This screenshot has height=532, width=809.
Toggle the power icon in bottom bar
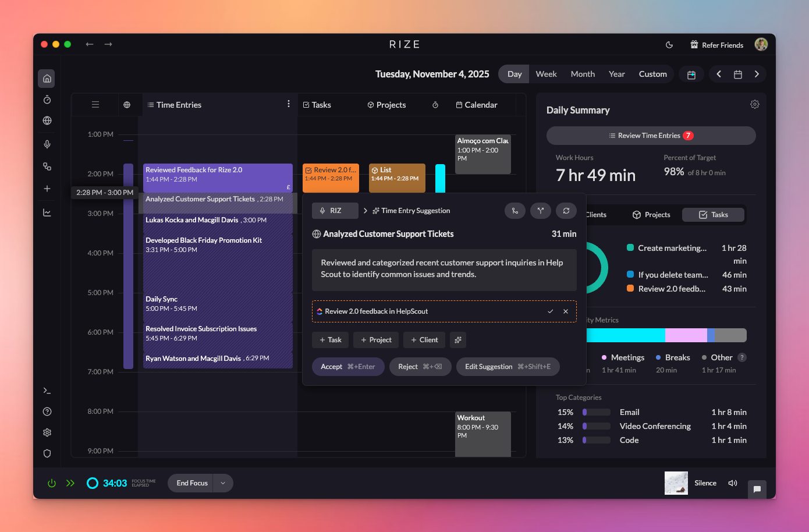point(52,483)
